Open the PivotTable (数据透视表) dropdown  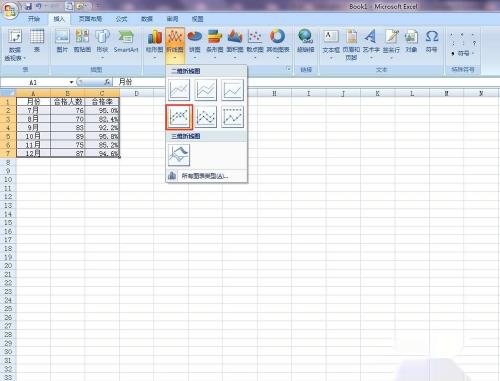[15, 45]
